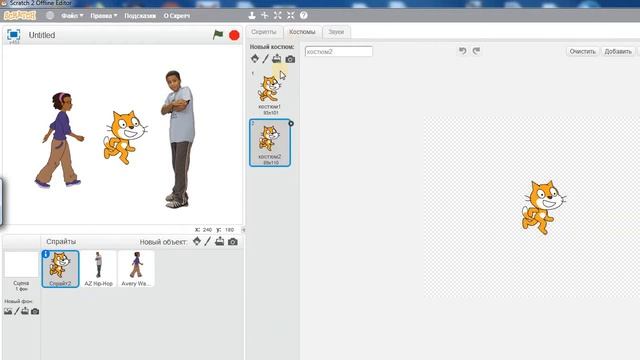
Task: Select the Delete scissors tool
Action: (x=264, y=16)
